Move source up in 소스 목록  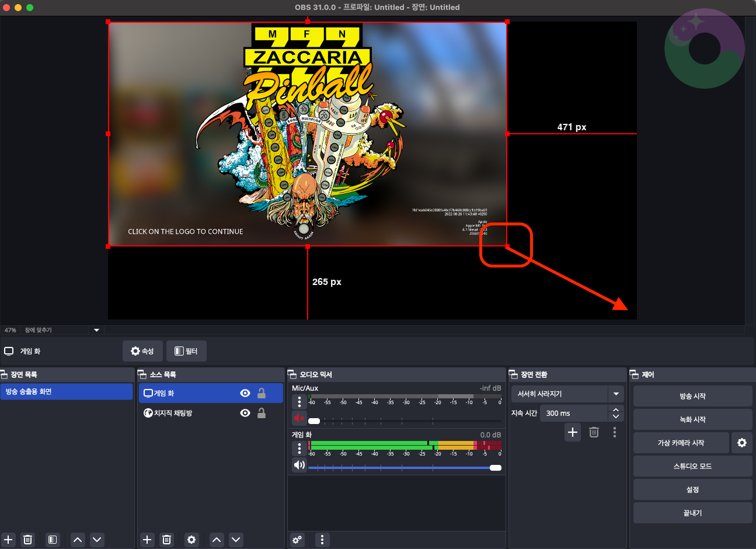[x=217, y=540]
